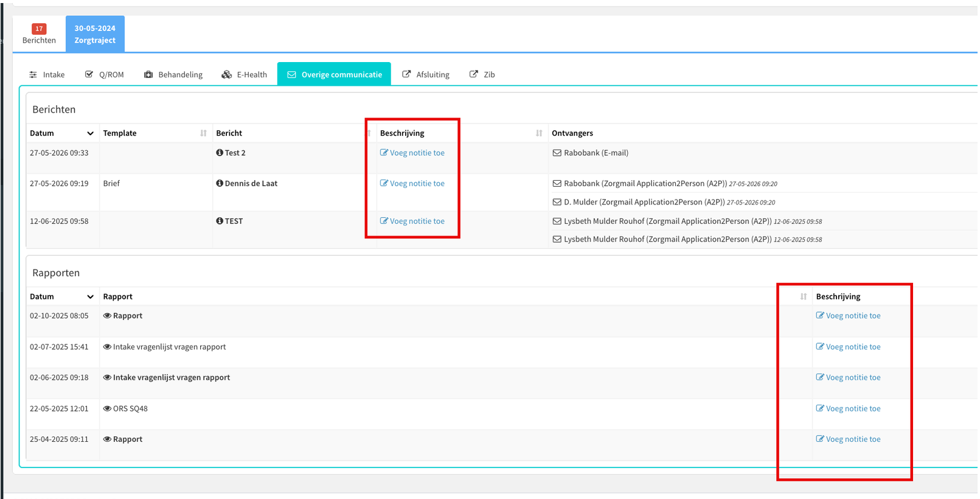The image size is (980, 499).
Task: Switch to the E-Health tab
Action: point(244,74)
